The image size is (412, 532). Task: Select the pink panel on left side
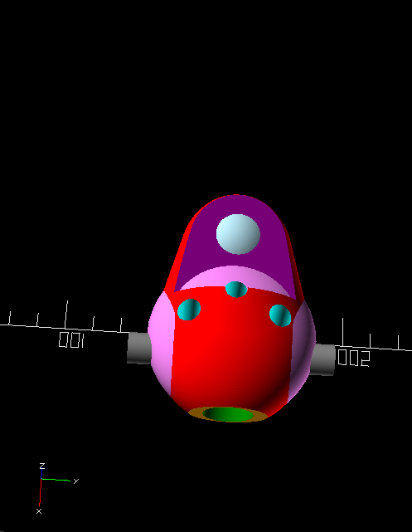(161, 343)
